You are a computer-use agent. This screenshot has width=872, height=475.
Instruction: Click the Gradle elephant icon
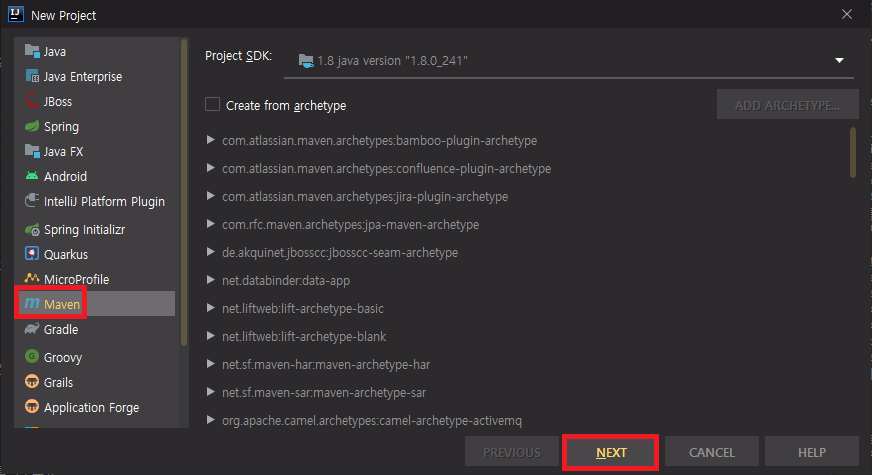pyautogui.click(x=32, y=329)
